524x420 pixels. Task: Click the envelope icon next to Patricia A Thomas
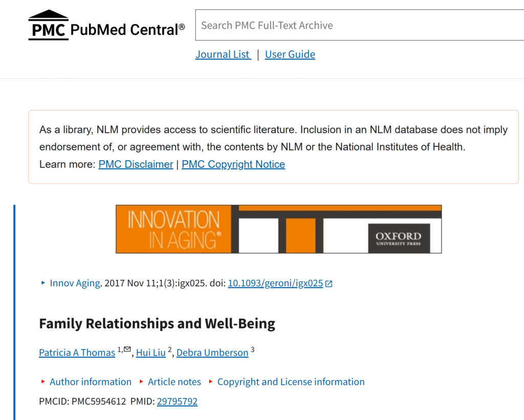click(127, 349)
